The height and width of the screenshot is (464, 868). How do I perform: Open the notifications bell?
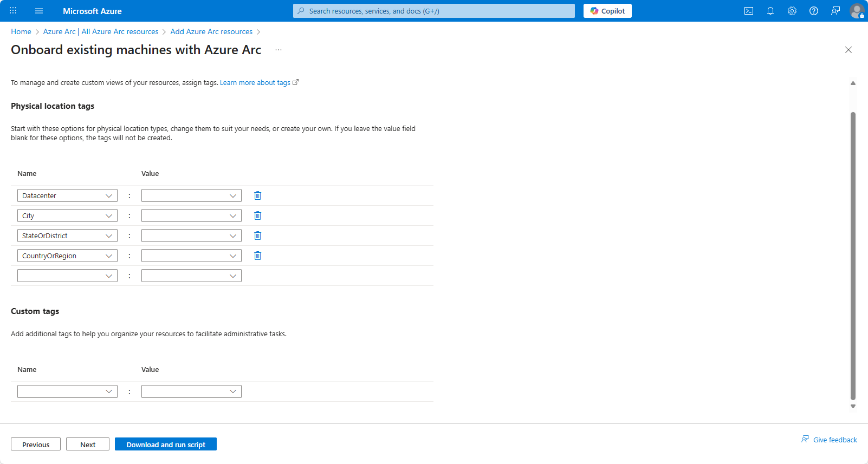tap(770, 11)
